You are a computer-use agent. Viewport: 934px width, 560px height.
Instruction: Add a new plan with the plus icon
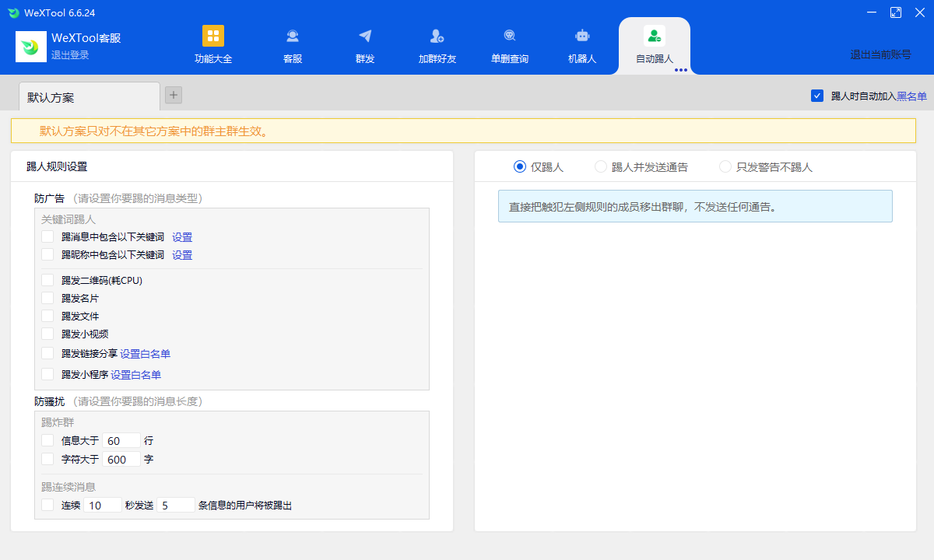(x=174, y=95)
